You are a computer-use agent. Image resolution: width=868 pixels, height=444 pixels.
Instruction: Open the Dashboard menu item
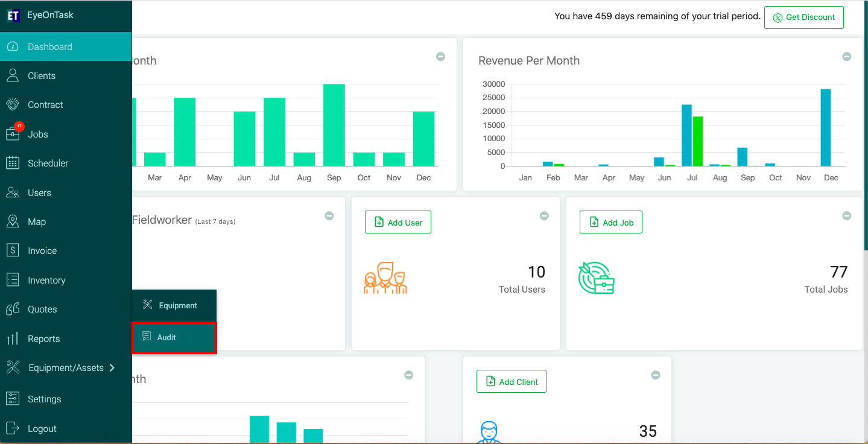pos(66,46)
